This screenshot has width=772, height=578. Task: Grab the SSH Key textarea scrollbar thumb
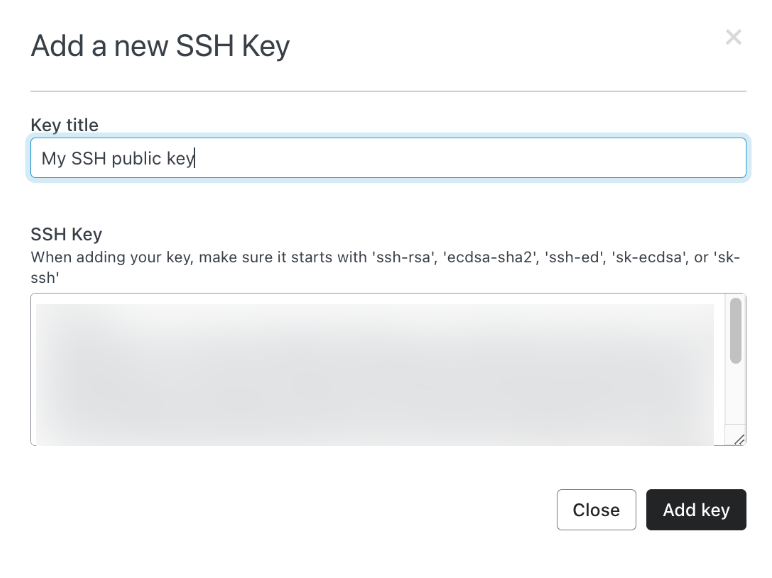[736, 330]
